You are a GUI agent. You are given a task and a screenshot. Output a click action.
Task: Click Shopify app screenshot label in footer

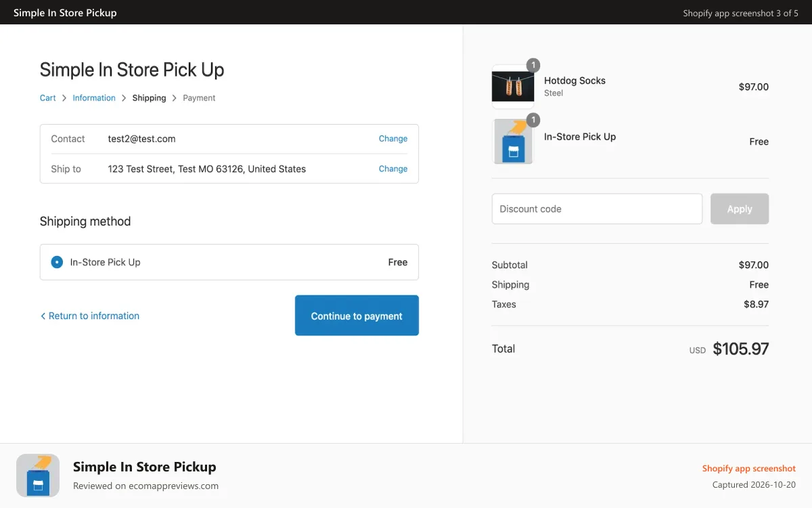tap(749, 469)
